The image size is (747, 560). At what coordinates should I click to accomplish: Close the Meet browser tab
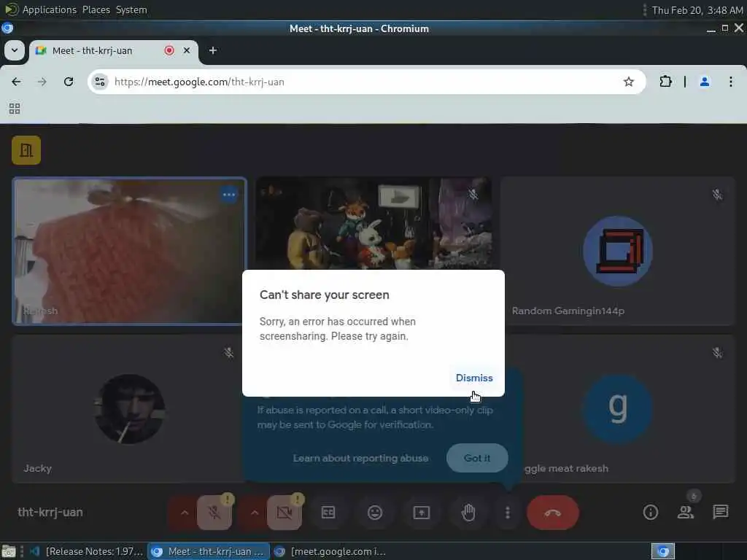point(187,50)
